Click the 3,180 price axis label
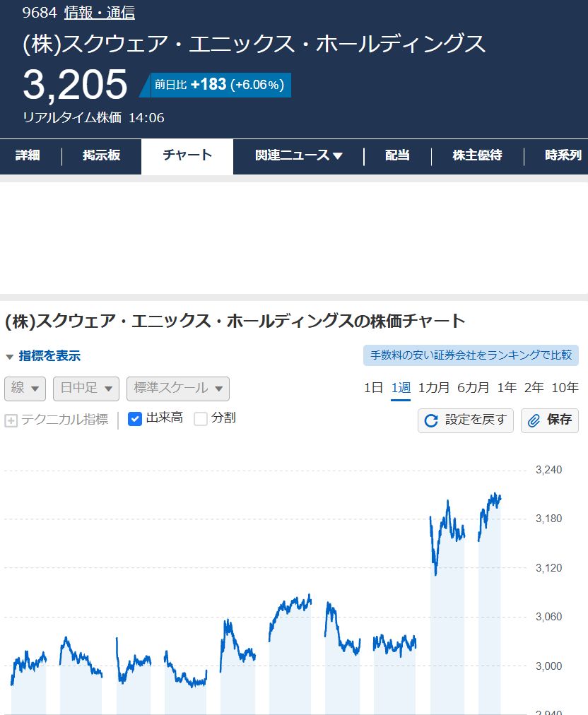 pos(548,519)
